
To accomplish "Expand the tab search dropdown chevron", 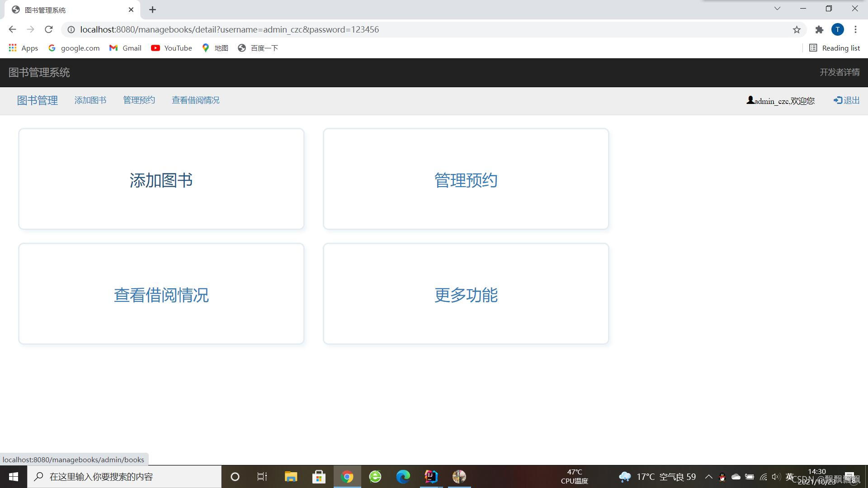I will (x=777, y=9).
